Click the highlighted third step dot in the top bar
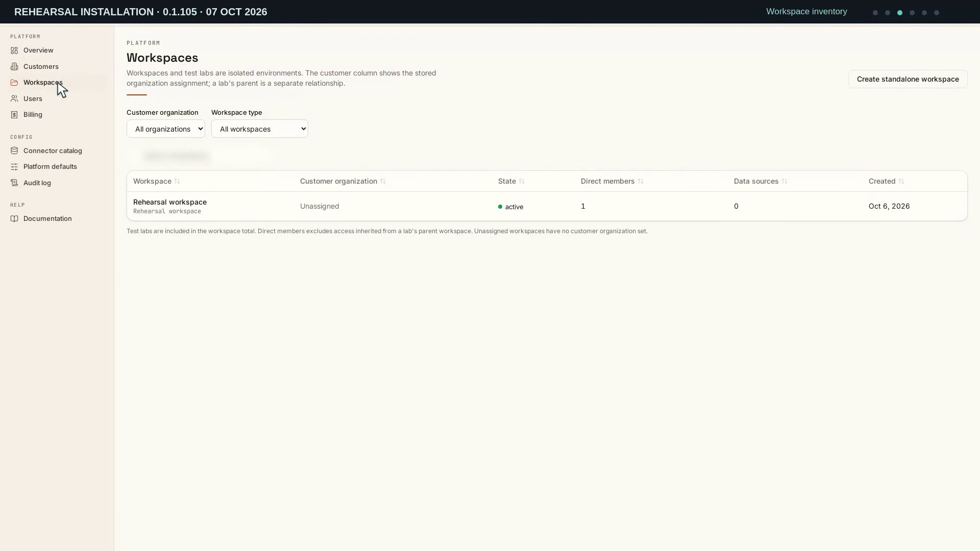The height and width of the screenshot is (551, 980). (x=900, y=13)
